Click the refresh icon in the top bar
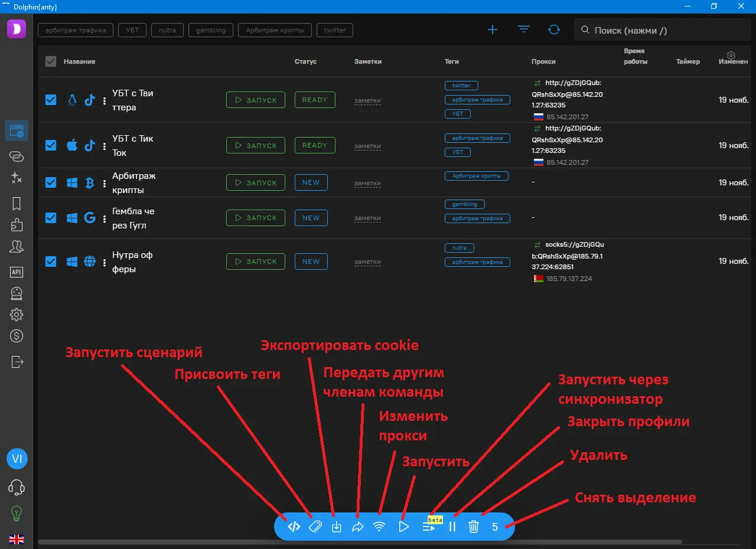Screen dimensions: 756x549 click(554, 30)
